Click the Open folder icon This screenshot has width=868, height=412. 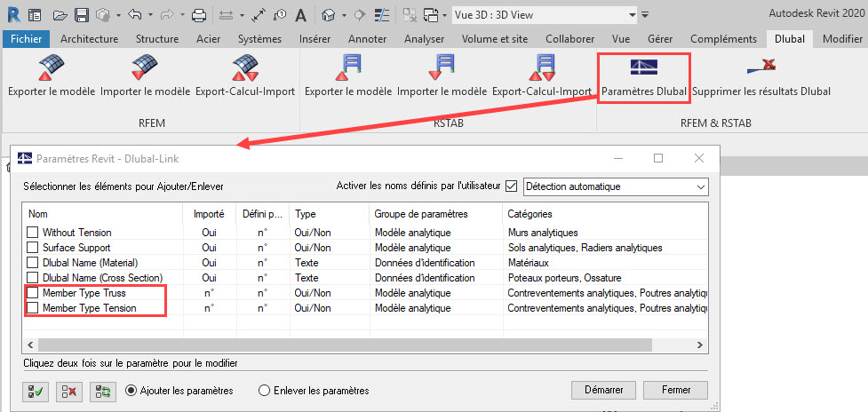pos(62,15)
